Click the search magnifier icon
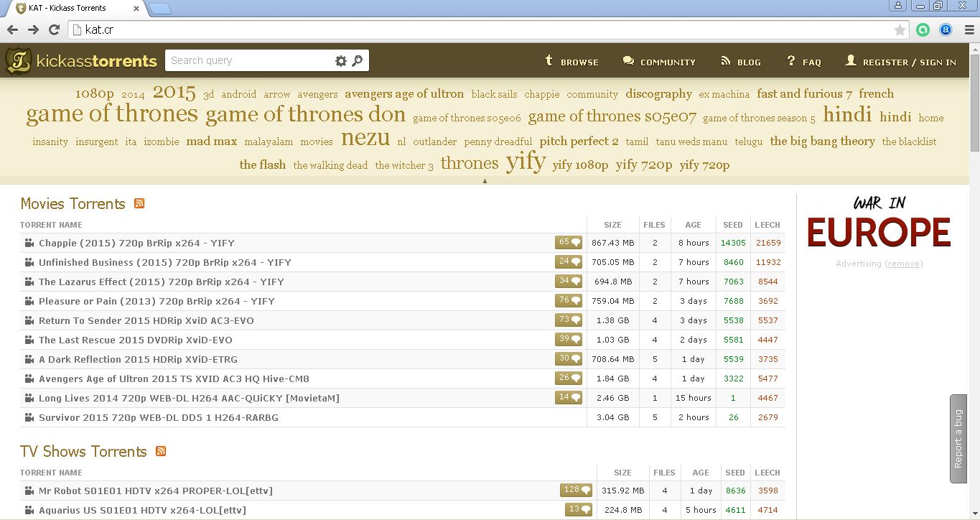 [357, 61]
